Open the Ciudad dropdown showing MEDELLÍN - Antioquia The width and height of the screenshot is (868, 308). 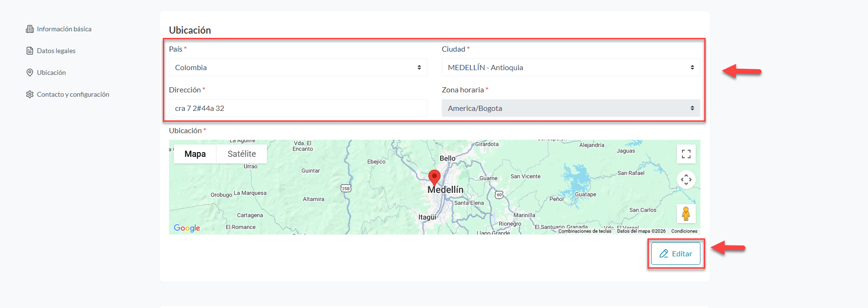[570, 67]
